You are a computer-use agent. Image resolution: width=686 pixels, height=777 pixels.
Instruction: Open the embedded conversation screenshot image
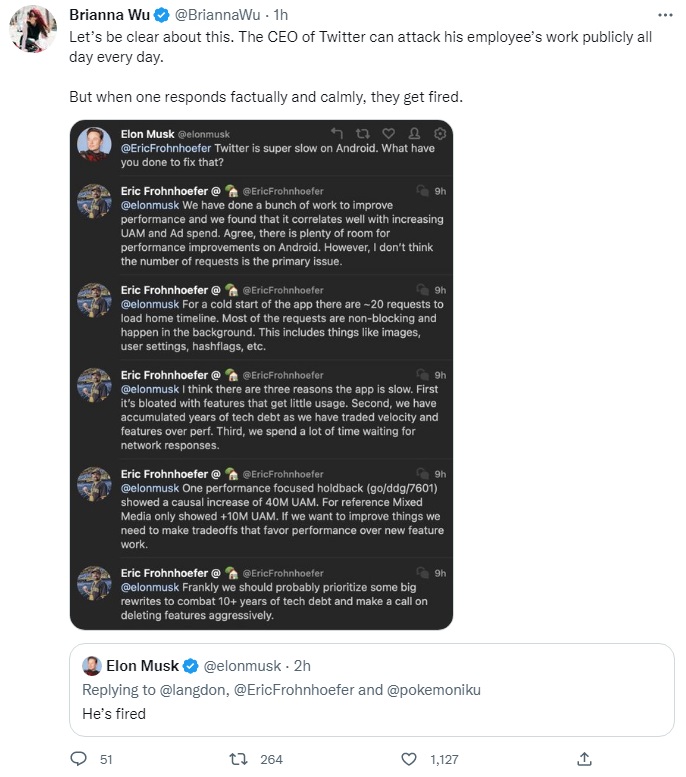261,375
